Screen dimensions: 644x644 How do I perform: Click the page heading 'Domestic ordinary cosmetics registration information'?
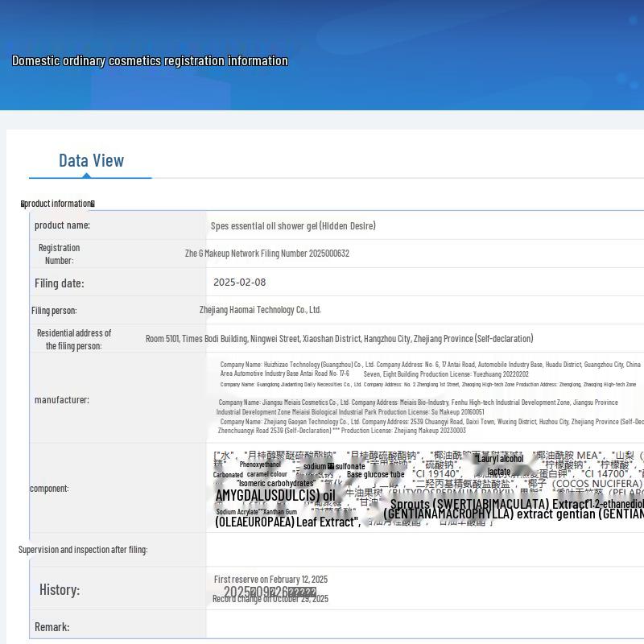(x=150, y=61)
